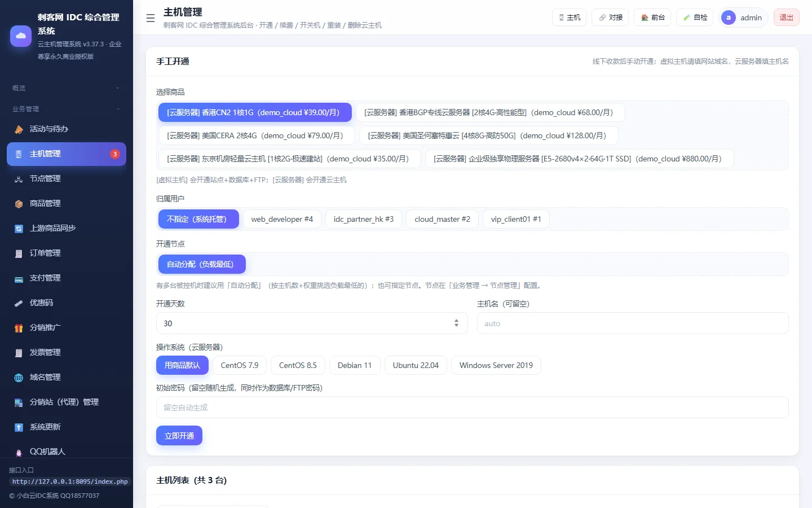Open 支付管理 in the sidebar
The image size is (812, 508).
tap(67, 278)
